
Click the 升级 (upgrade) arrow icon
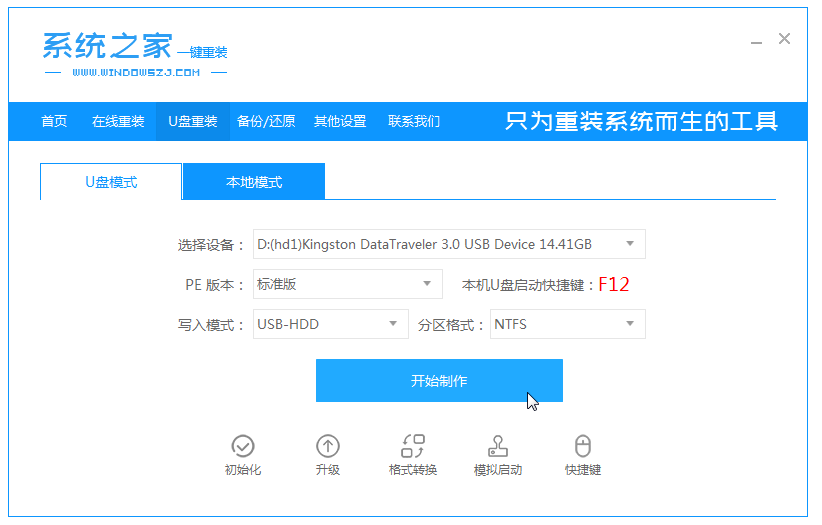coord(327,446)
